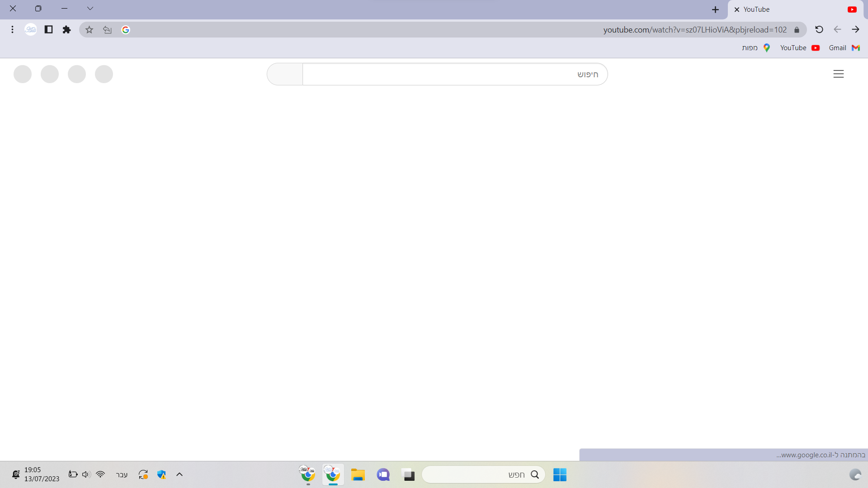Open the YouTube bookmark
The image size is (868, 488).
click(x=799, y=48)
